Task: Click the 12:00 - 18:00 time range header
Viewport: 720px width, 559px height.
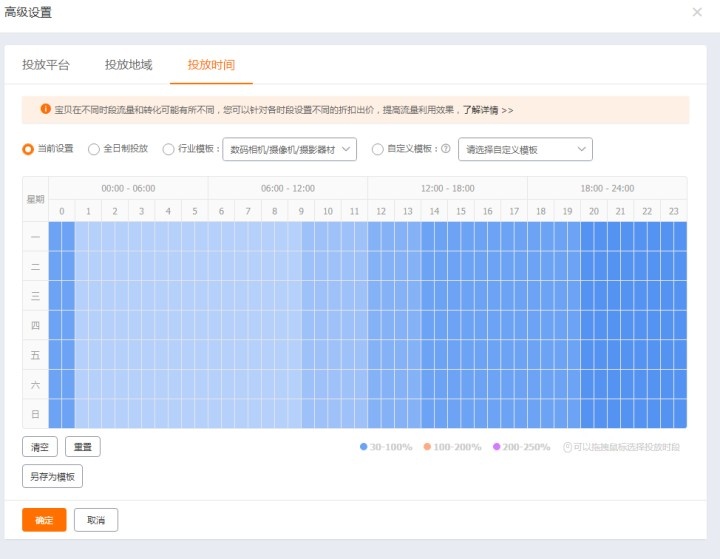Action: pos(448,188)
